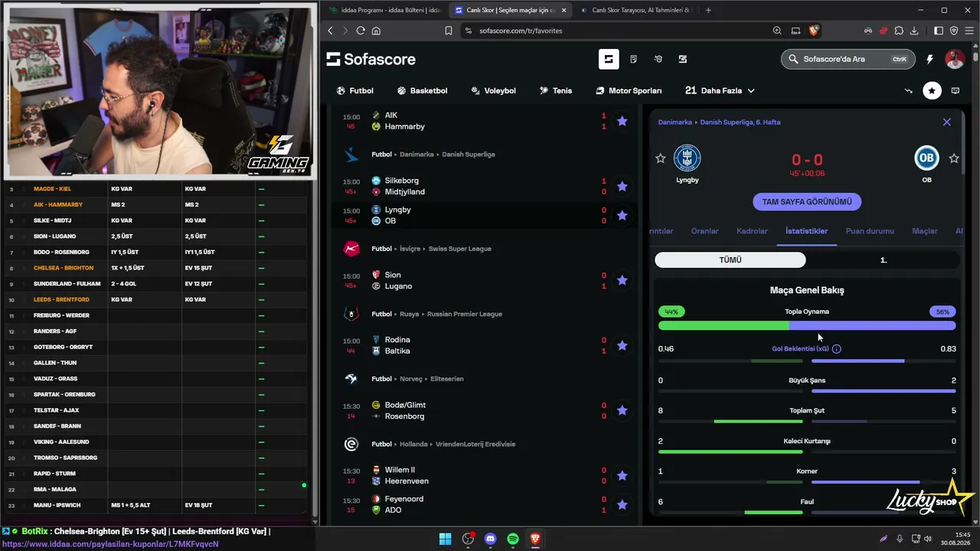Toggle favorite star for Bodø/Glimt - Rosenborg

tap(622, 410)
